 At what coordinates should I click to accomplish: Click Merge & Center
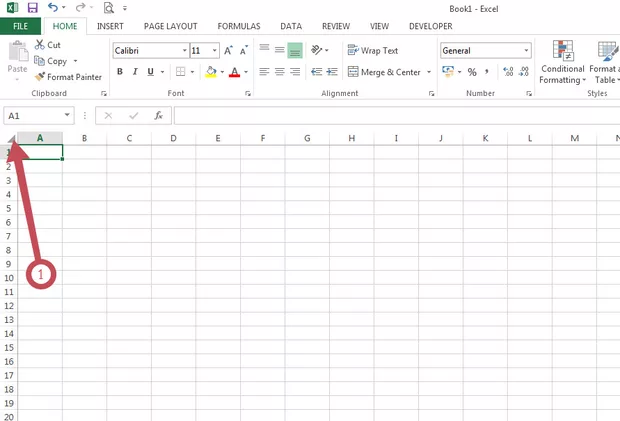click(x=384, y=72)
